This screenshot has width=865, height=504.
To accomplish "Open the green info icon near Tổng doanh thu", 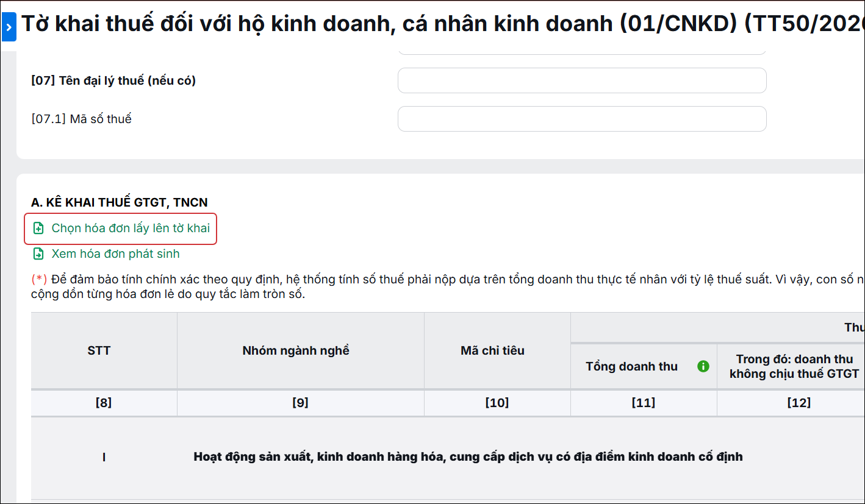I will (x=703, y=366).
